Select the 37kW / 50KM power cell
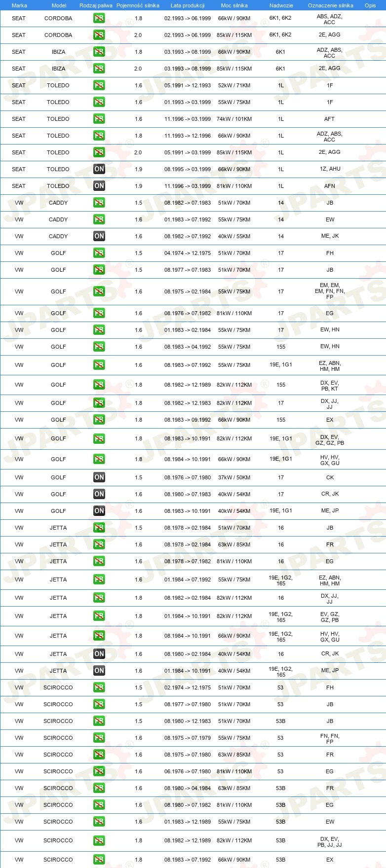Screen dimensions: 386x868 234,477
